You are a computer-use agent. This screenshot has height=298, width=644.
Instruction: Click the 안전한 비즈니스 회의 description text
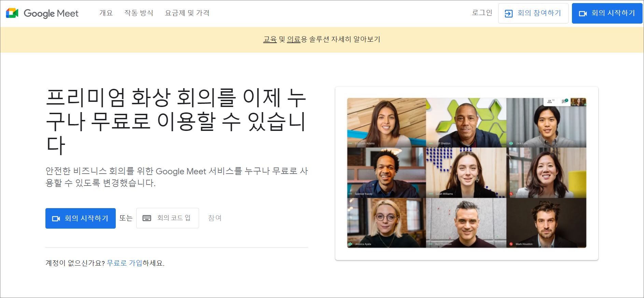(x=177, y=177)
